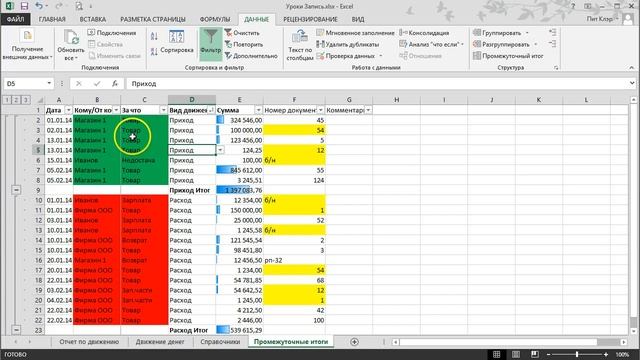Show outline level 2

click(16, 100)
